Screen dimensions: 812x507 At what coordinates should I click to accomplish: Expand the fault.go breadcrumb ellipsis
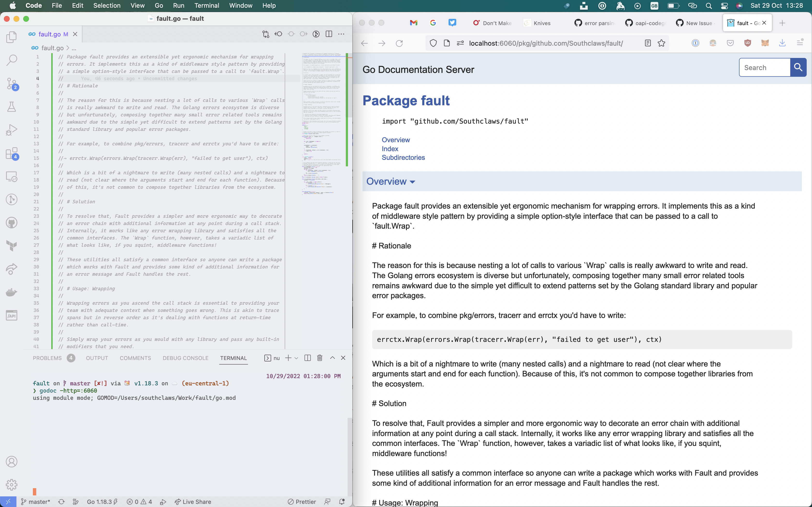[x=74, y=48]
